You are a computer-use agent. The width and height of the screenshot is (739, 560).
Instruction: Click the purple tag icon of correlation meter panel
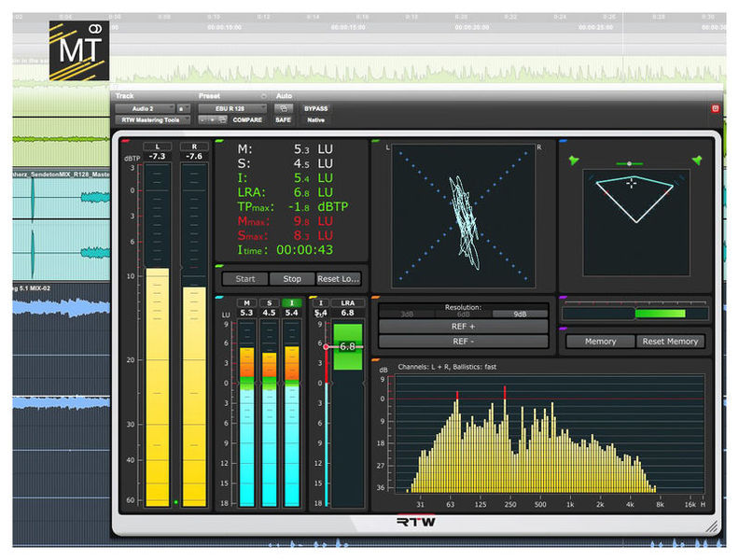[563, 298]
